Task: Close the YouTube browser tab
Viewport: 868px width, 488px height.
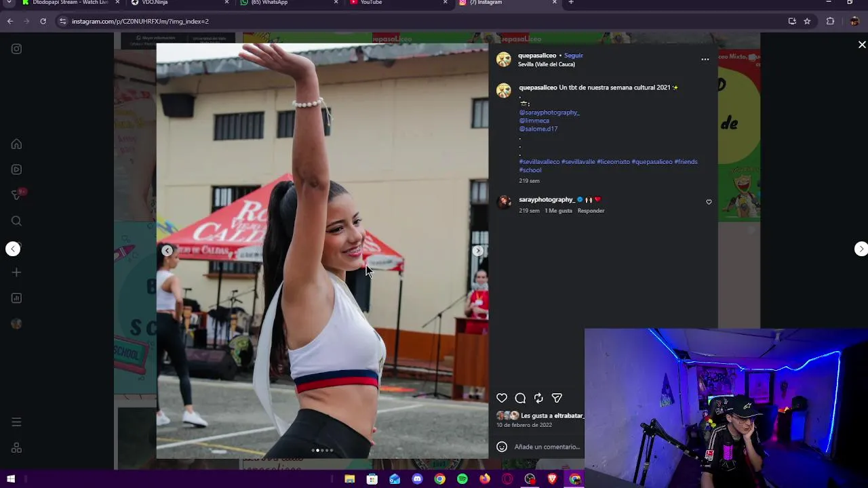Action: (445, 3)
